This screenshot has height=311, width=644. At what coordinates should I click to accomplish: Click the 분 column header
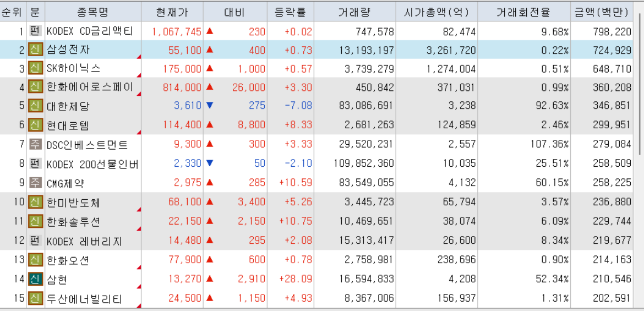[x=35, y=12]
